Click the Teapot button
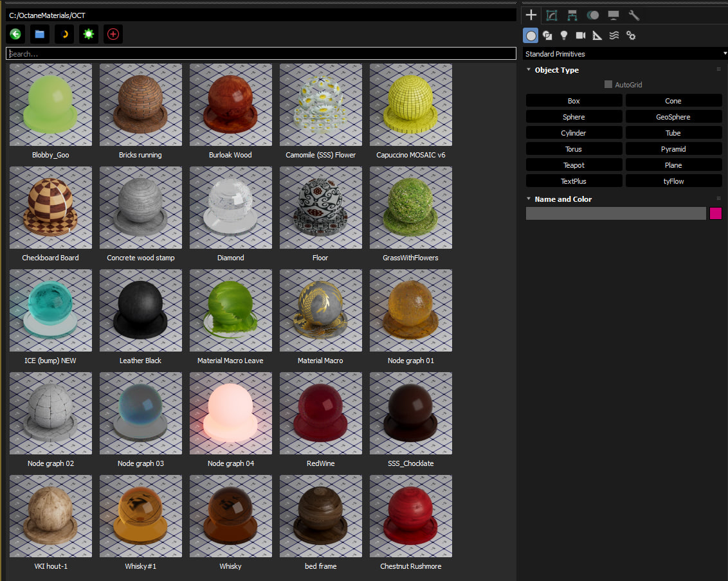 (574, 165)
